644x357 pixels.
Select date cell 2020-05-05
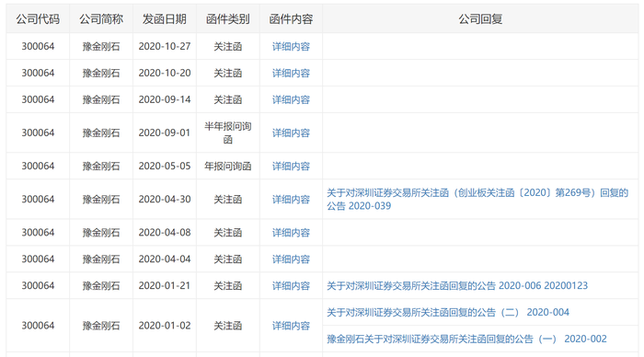(165, 167)
